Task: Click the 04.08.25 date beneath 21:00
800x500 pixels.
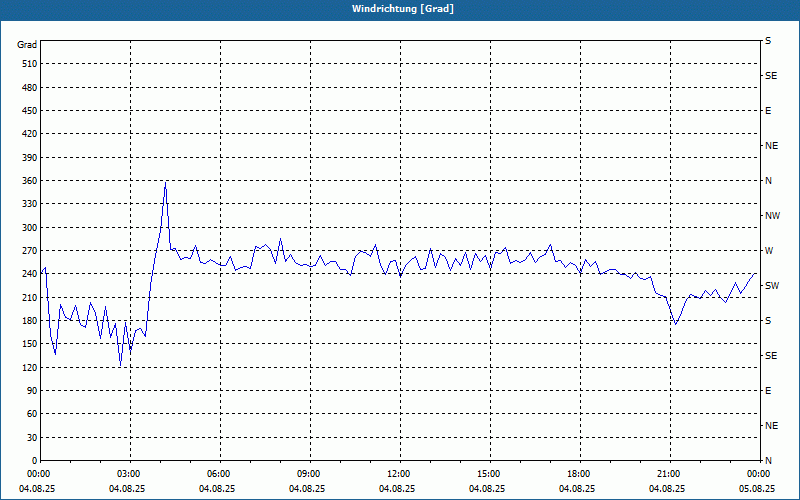Action: point(667,489)
